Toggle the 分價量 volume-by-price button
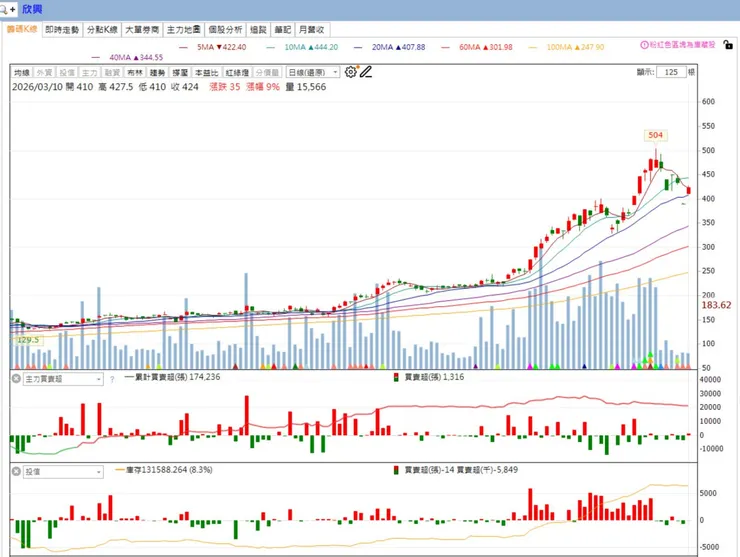Viewport: 740px width, 557px height. click(267, 72)
